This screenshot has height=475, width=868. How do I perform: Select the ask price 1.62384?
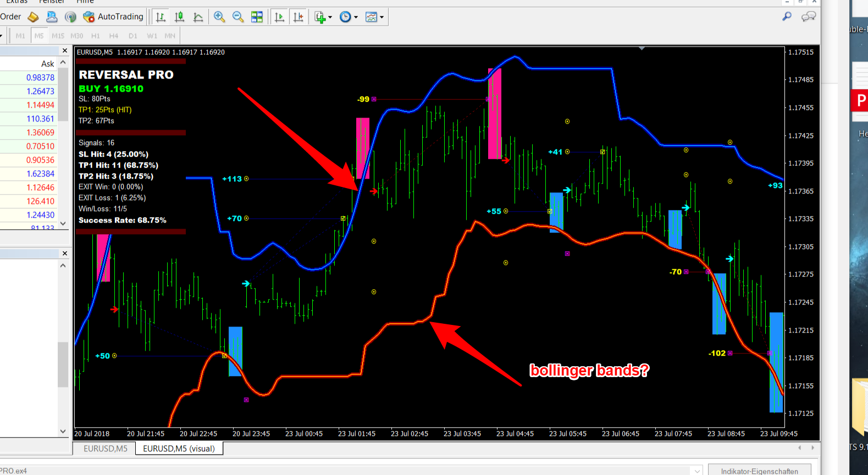[40, 174]
